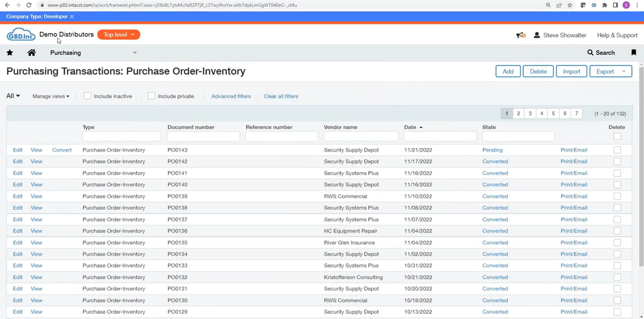This screenshot has width=644, height=319.
Task: Open Steve Showalter user profile icon
Action: click(x=537, y=35)
